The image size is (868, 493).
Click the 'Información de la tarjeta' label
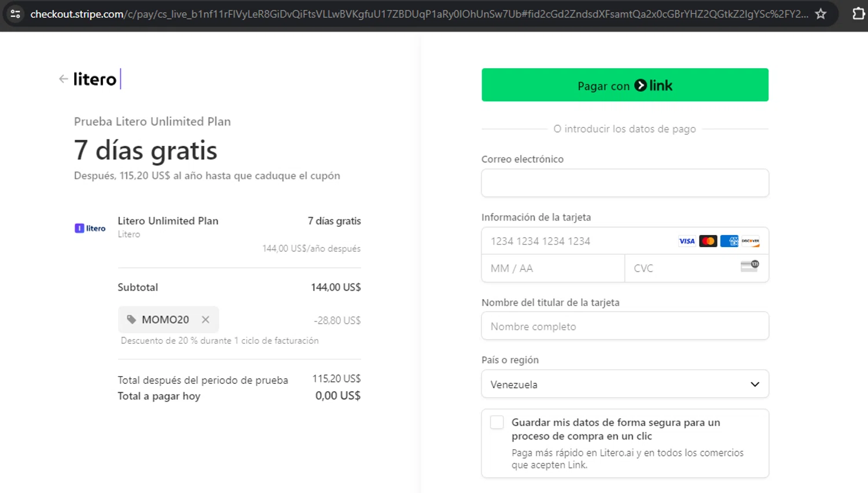pos(536,218)
